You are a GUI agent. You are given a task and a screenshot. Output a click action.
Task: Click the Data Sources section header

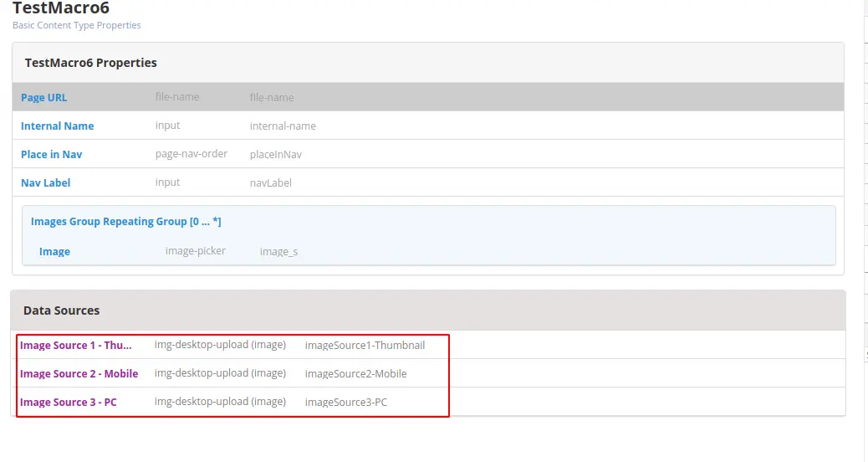click(62, 311)
